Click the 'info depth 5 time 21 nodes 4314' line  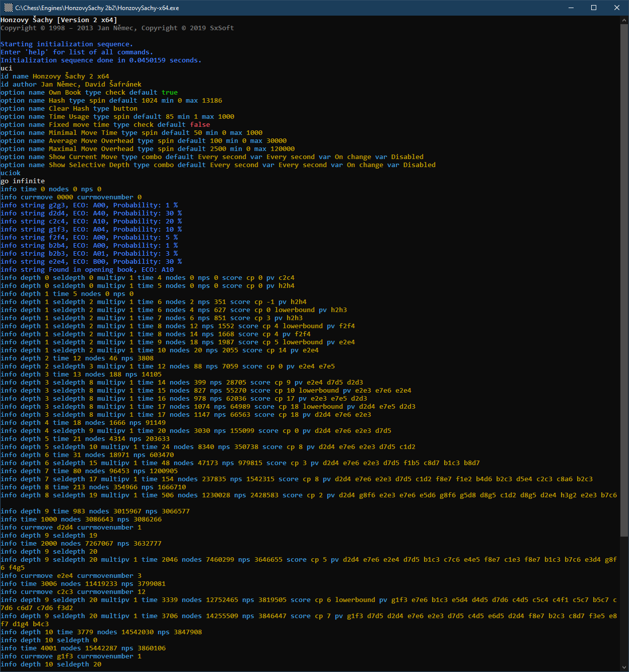point(85,439)
